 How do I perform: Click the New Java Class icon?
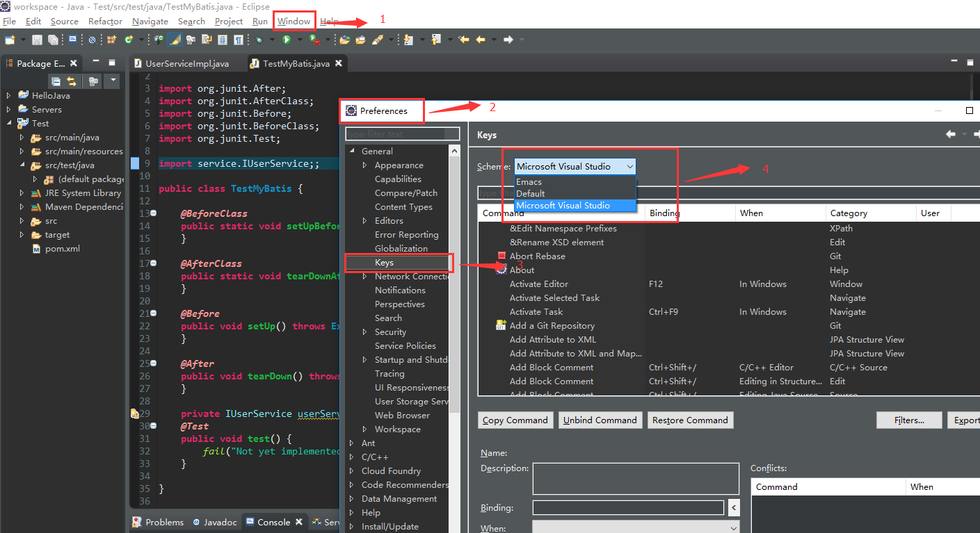tap(129, 40)
